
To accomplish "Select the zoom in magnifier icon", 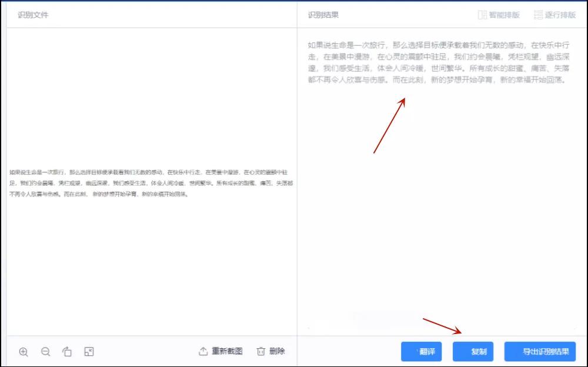I will click(24, 351).
